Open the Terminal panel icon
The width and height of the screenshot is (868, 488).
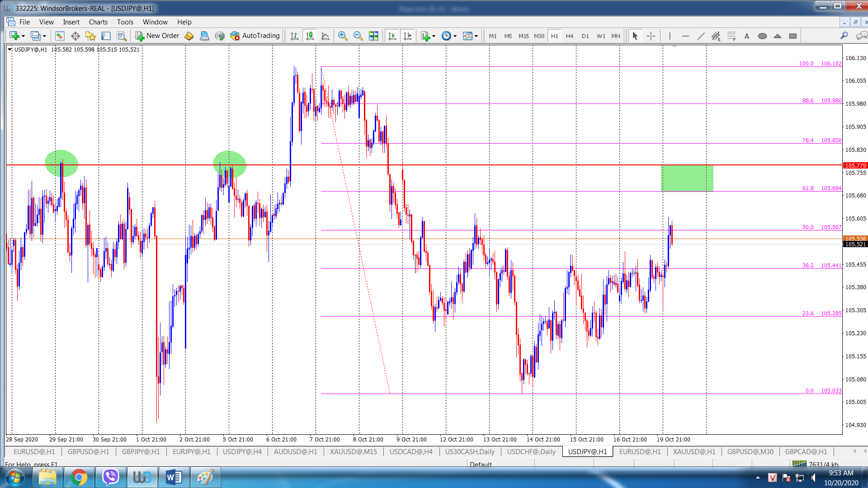[x=106, y=36]
